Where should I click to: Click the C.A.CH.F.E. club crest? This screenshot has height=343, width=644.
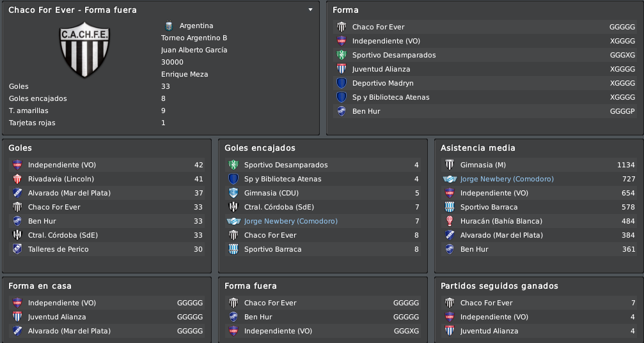click(84, 50)
